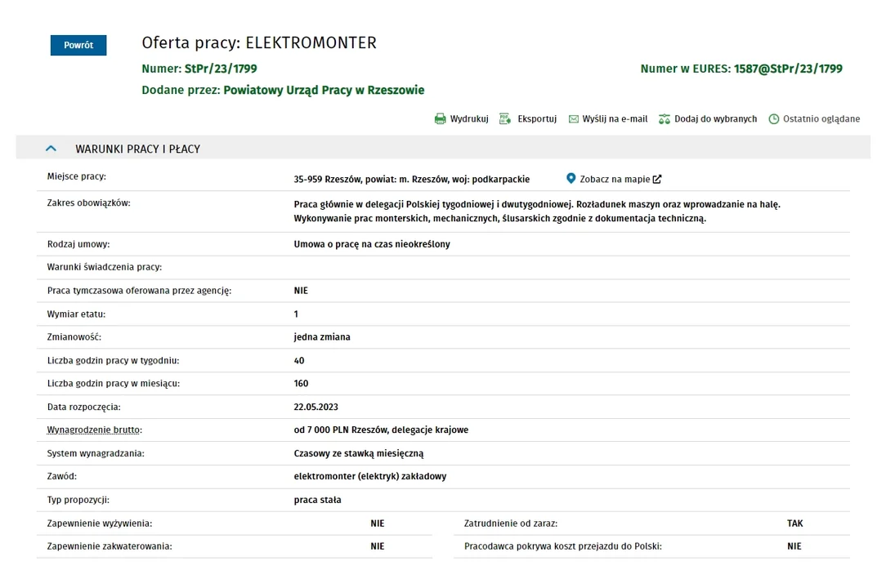This screenshot has height=588, width=886.
Task: Click the Powiatowy Urząd Pracy w Rzeszowie text
Action: tap(324, 90)
